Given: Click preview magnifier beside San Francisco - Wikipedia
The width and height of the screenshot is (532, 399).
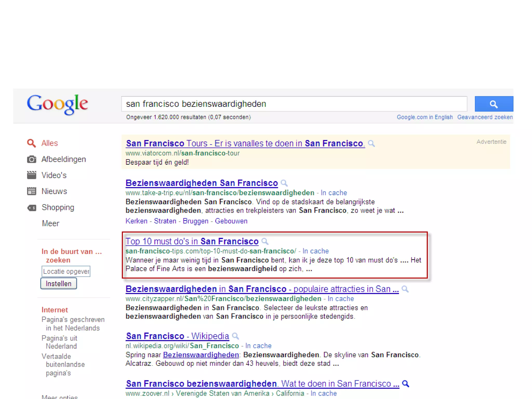Looking at the screenshot, I should (235, 336).
